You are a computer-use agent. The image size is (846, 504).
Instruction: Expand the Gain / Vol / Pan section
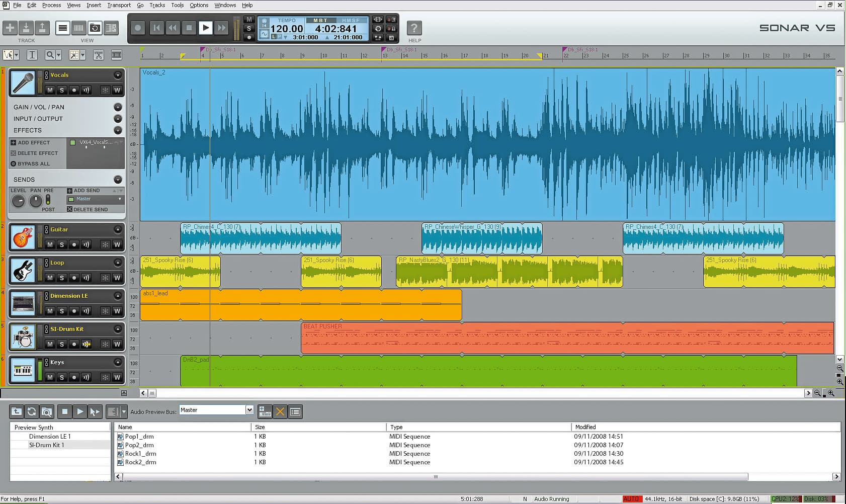pos(118,107)
